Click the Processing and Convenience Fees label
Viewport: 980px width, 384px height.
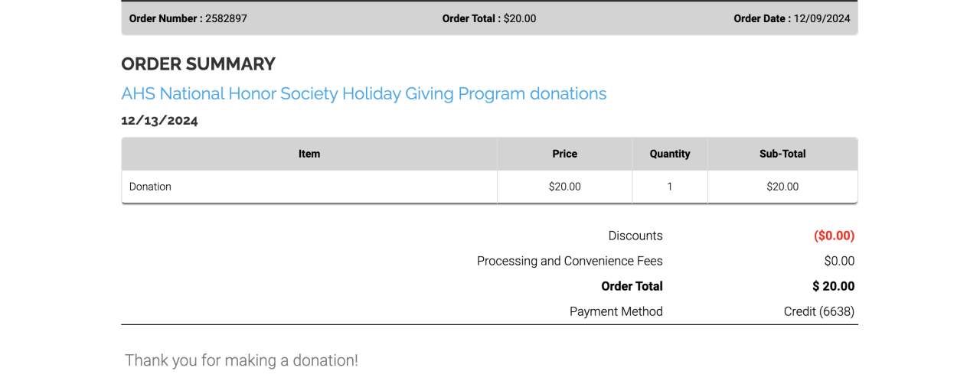point(570,261)
